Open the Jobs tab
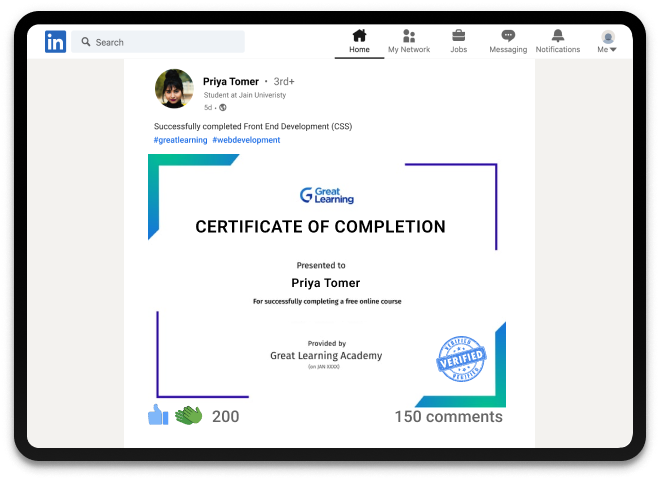 coord(458,41)
